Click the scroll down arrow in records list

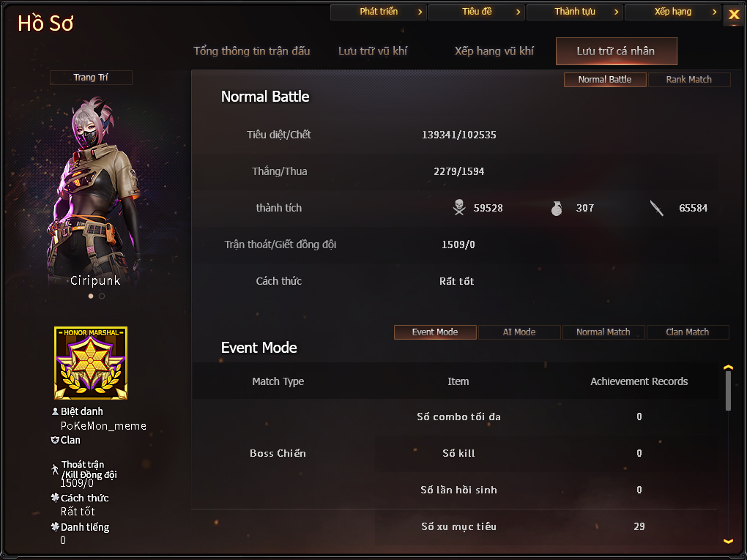tap(728, 541)
